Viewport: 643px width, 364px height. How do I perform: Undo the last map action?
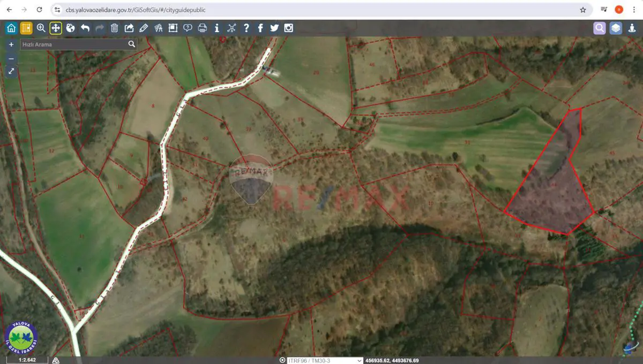tap(85, 28)
